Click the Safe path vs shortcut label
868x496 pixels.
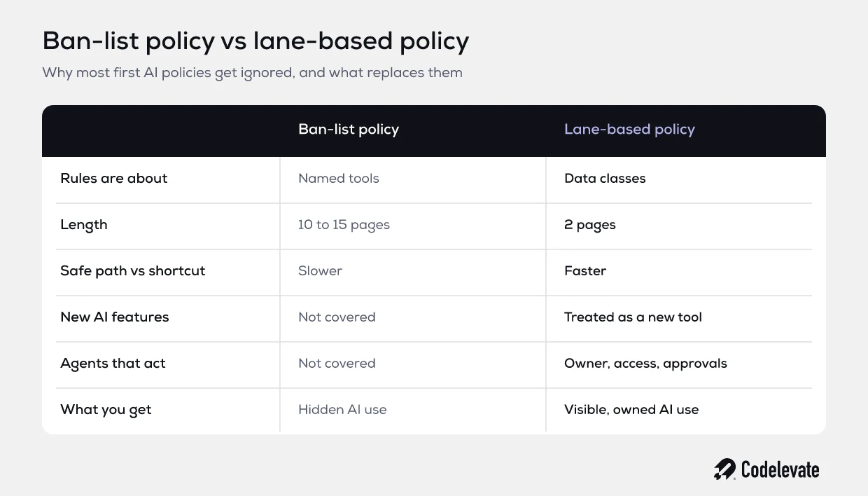click(133, 271)
